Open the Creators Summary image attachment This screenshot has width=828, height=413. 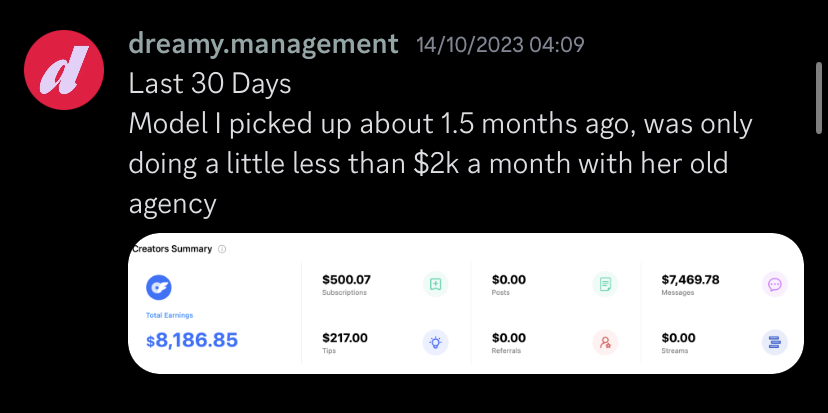(x=466, y=303)
